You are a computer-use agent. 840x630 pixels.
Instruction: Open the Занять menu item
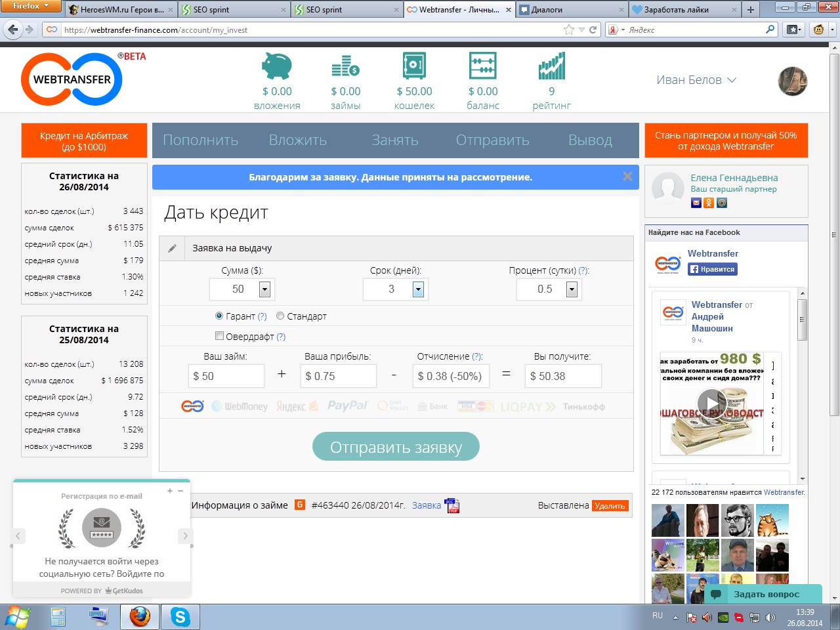(395, 140)
